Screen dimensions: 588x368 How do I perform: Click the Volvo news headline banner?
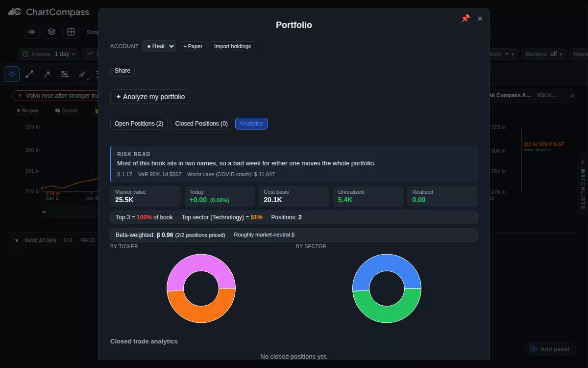pyautogui.click(x=55, y=96)
